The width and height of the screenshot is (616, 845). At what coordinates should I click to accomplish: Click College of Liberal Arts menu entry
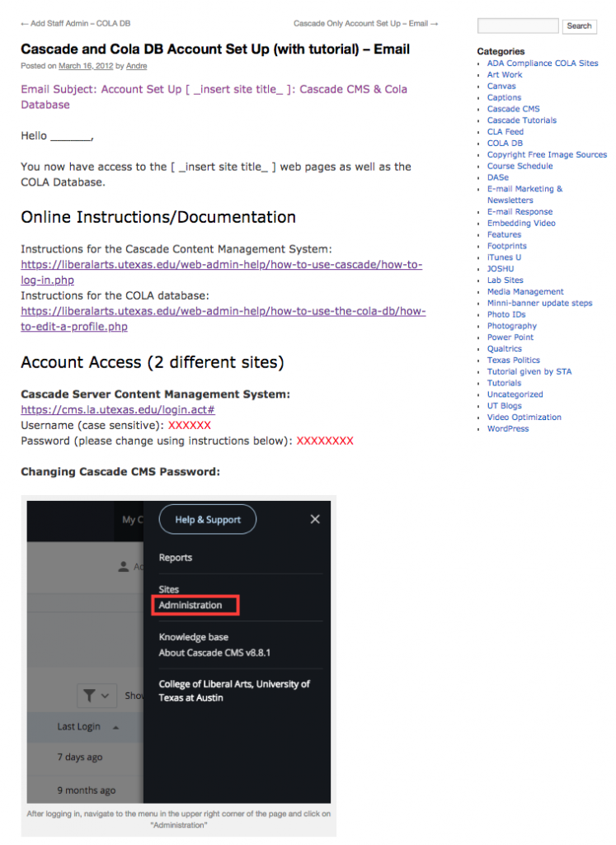[233, 691]
